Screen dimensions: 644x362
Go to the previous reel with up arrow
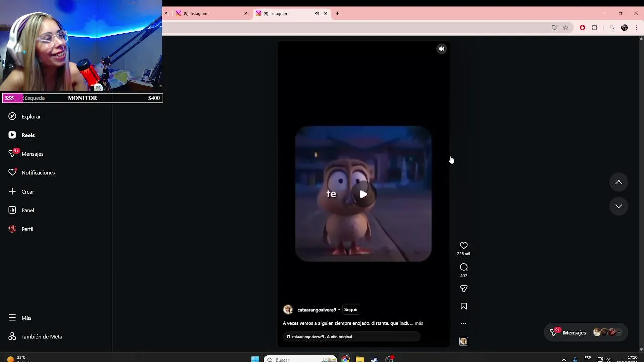click(619, 182)
